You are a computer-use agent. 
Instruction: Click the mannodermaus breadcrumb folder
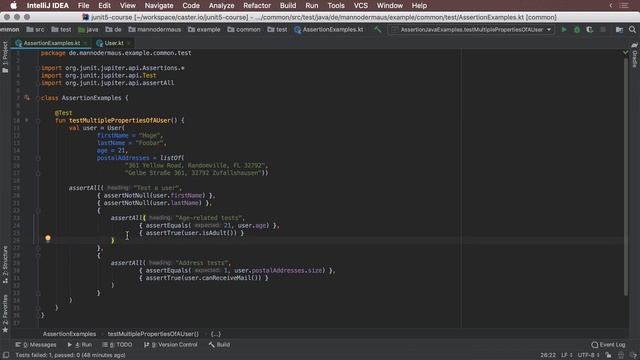[x=155, y=29]
